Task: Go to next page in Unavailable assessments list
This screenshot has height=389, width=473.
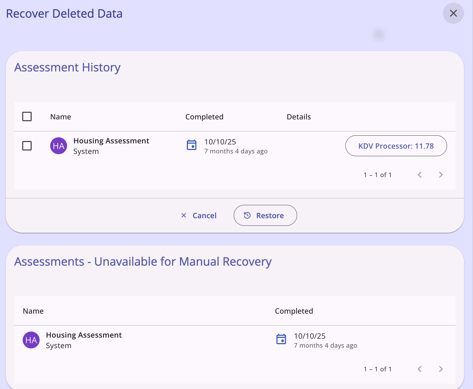Action: coord(441,369)
